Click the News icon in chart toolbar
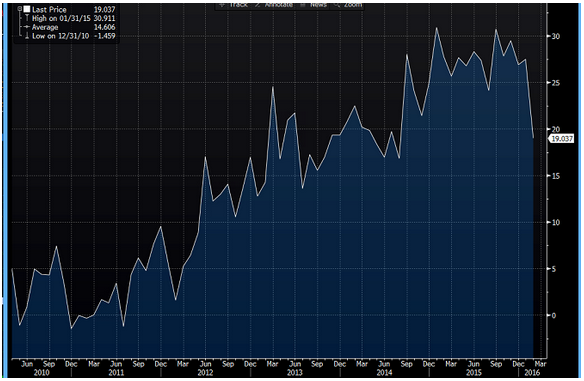This screenshot has width=584, height=381. tap(303, 5)
